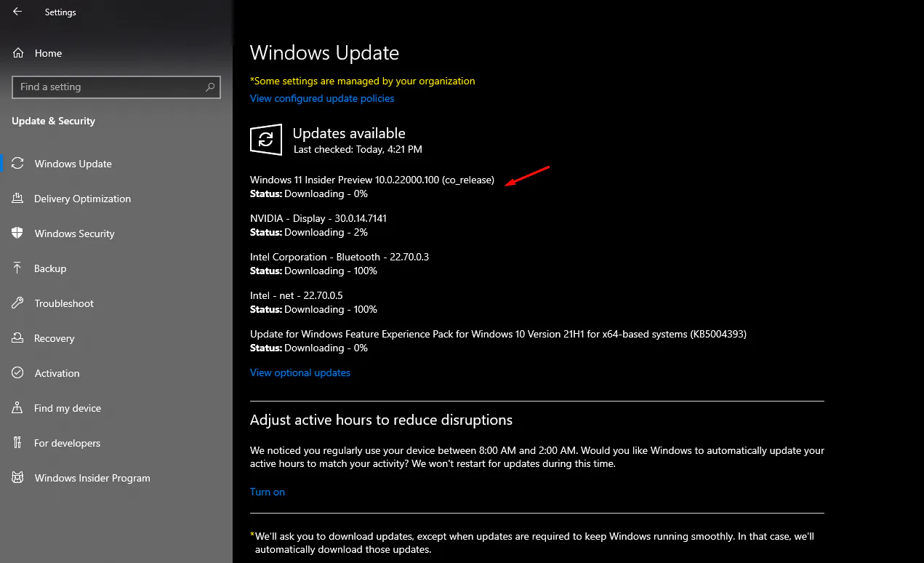Screen dimensions: 924x563
Task: Click the Activation checkmark icon
Action: point(18,373)
